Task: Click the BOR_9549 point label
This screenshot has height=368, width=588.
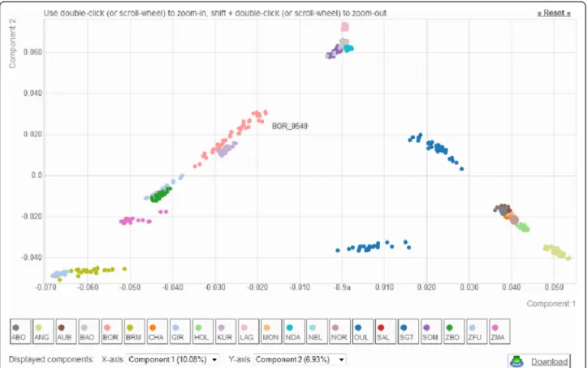Action: 289,126
